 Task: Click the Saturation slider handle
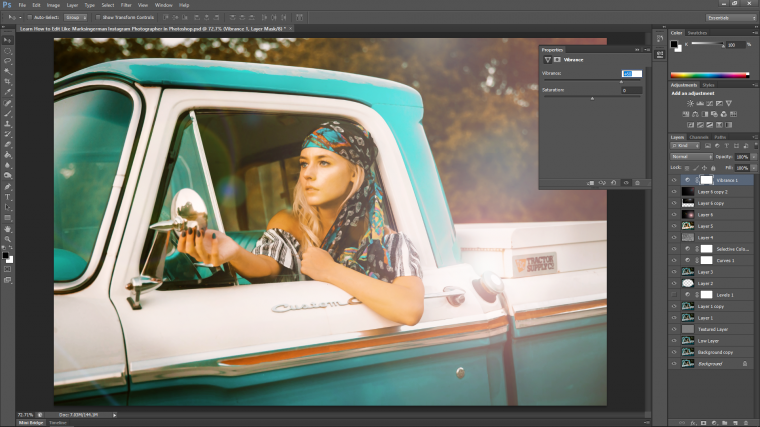pyautogui.click(x=592, y=98)
